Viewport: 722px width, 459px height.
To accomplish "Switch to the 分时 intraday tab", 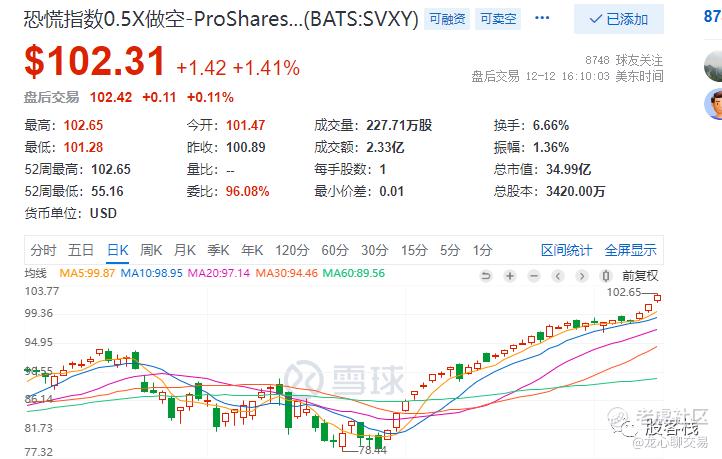I will pyautogui.click(x=43, y=250).
